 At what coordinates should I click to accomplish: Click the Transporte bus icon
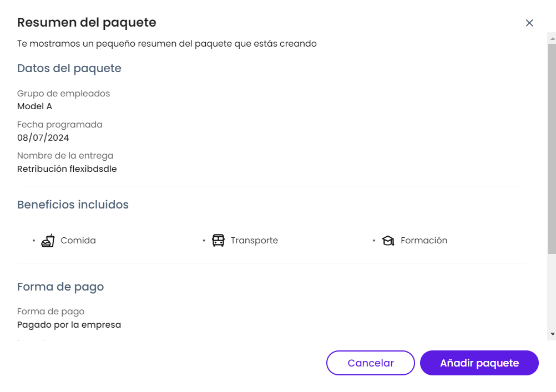point(219,241)
